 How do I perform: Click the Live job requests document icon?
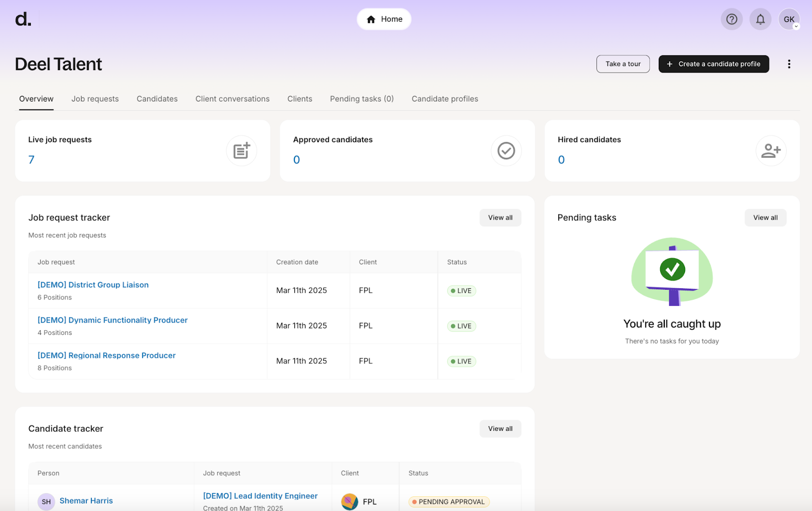242,151
